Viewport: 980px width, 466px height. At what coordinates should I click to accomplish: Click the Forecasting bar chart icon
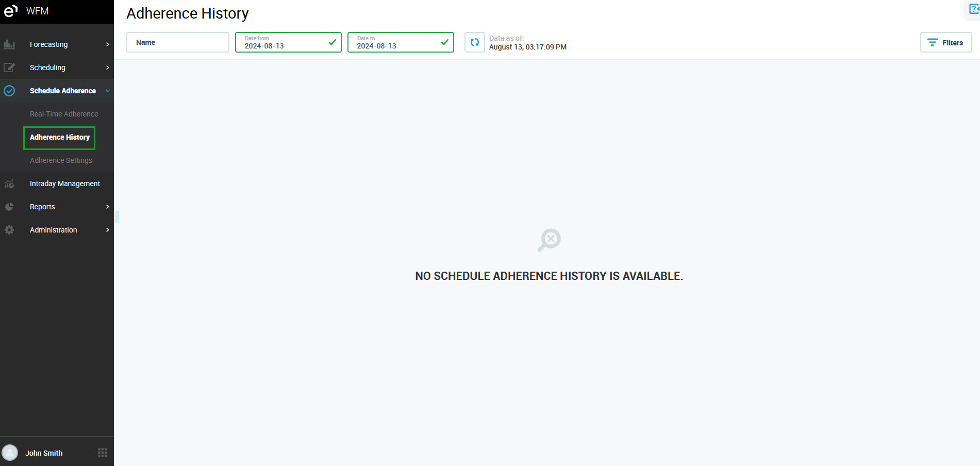[x=9, y=44]
